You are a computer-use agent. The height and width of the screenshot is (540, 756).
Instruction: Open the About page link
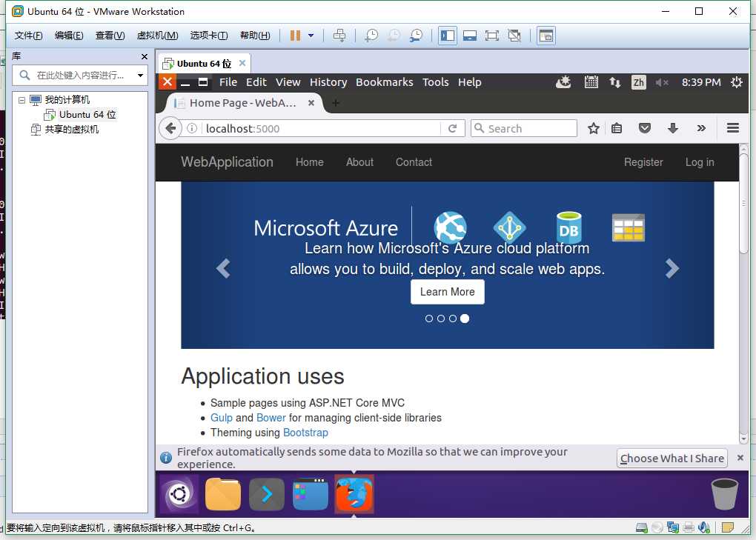[x=359, y=162]
